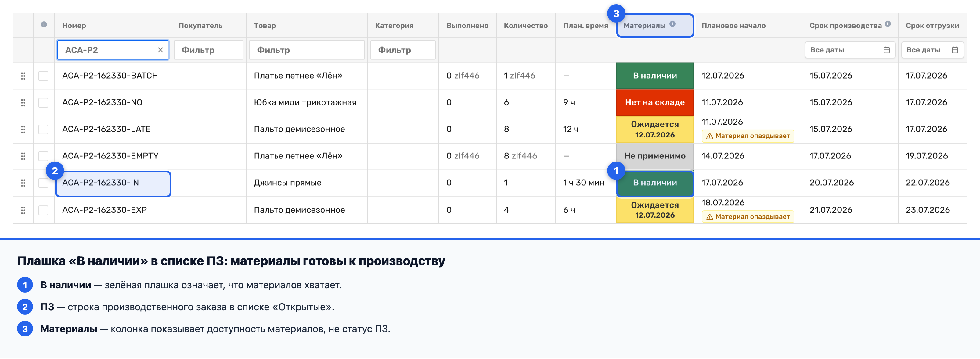Click quantity '8 zlf446' in EMPTY row
The image size is (980, 359).
coord(521,156)
